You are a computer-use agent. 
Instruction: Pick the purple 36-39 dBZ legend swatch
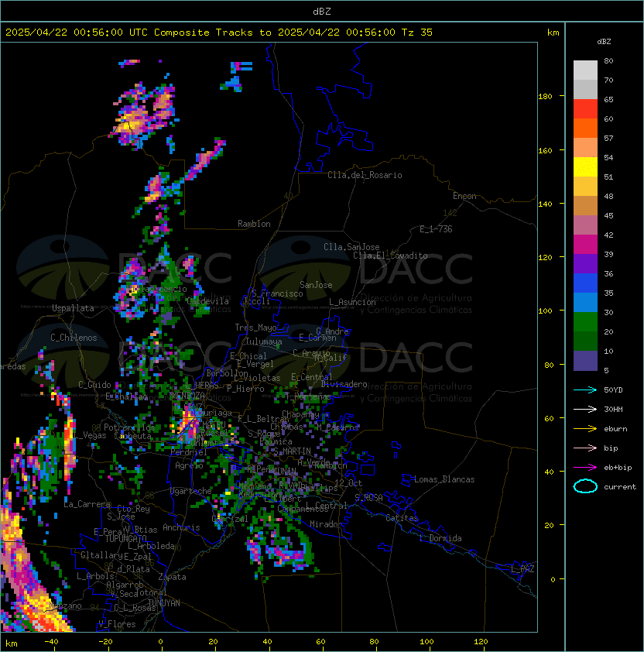point(585,263)
